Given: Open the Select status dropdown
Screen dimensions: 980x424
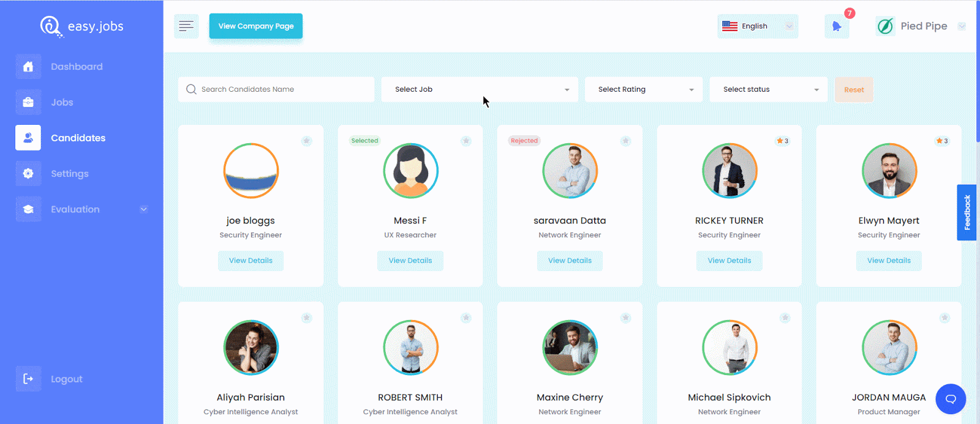Looking at the screenshot, I should click(768, 89).
